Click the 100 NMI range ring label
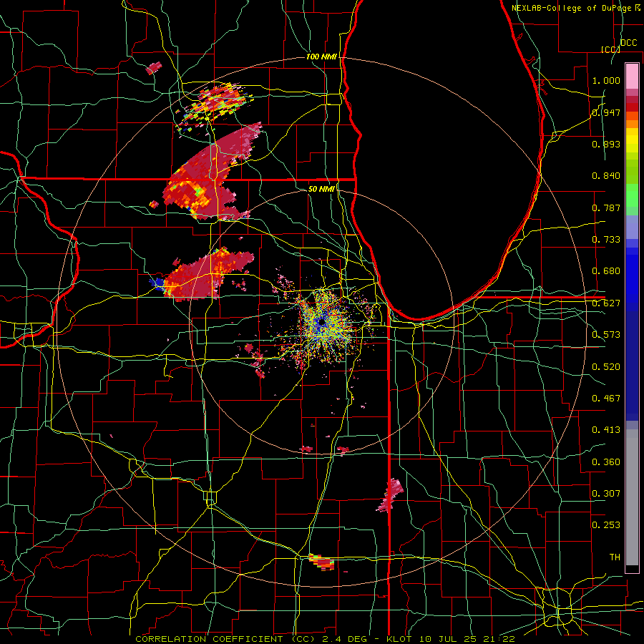The height and width of the screenshot is (644, 644). 321,57
